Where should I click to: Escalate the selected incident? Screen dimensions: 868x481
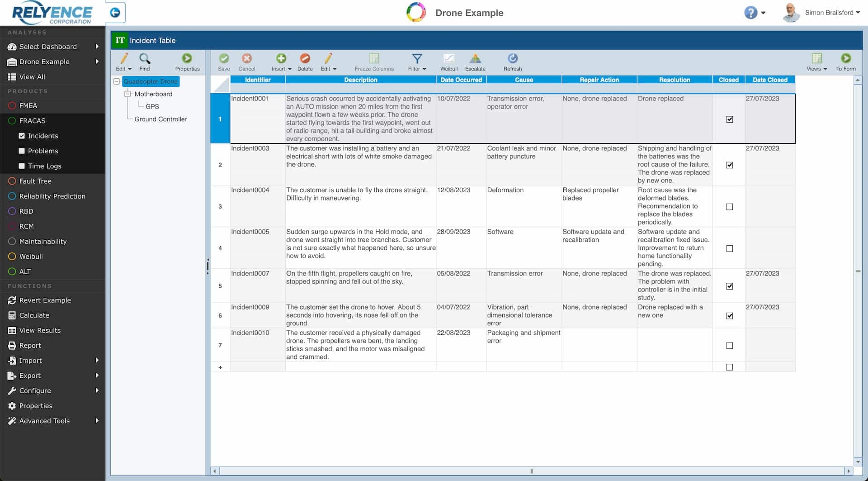tap(475, 62)
